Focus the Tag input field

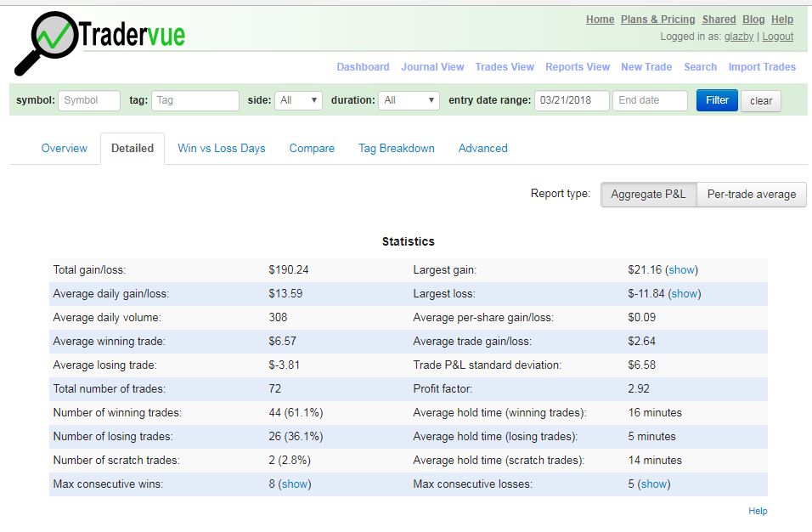click(x=195, y=100)
